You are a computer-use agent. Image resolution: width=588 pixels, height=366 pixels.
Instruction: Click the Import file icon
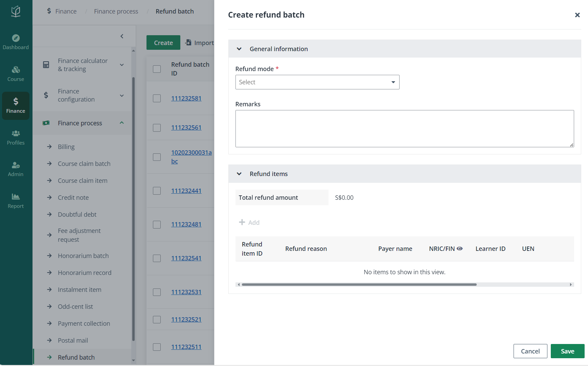click(188, 42)
